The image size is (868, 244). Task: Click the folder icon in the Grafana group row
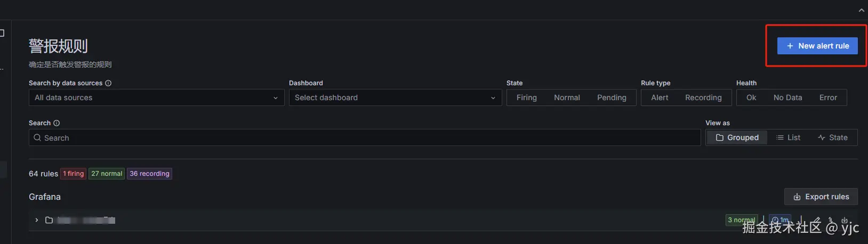point(49,220)
